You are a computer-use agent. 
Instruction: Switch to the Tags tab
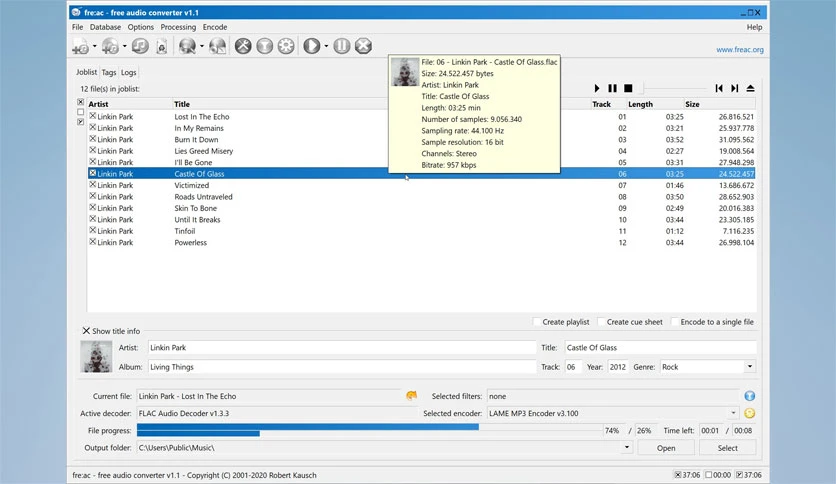[109, 72]
